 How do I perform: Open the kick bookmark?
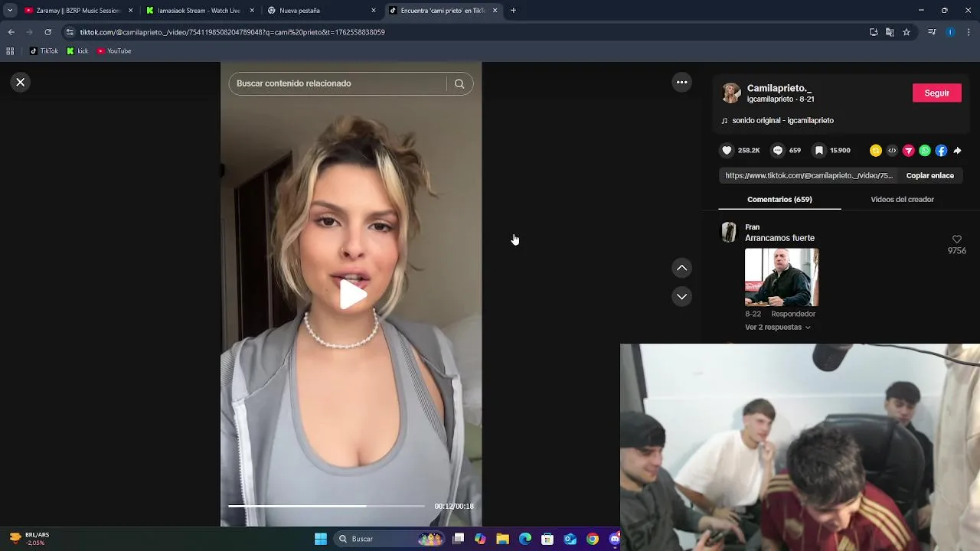click(x=77, y=51)
